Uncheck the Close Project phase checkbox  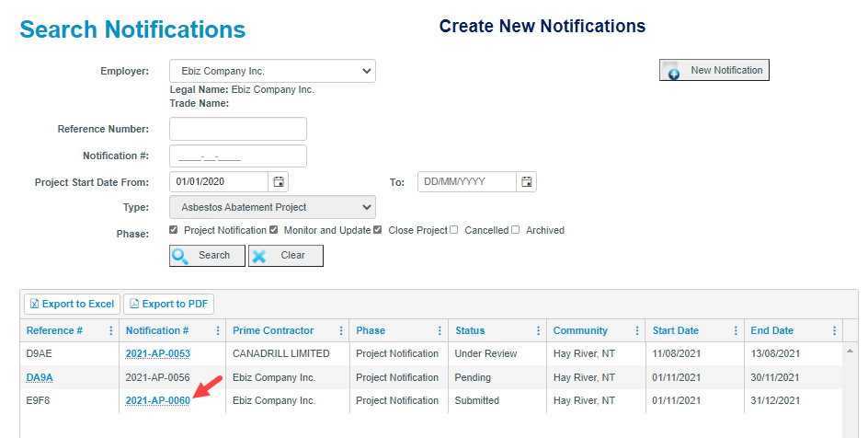pos(378,230)
